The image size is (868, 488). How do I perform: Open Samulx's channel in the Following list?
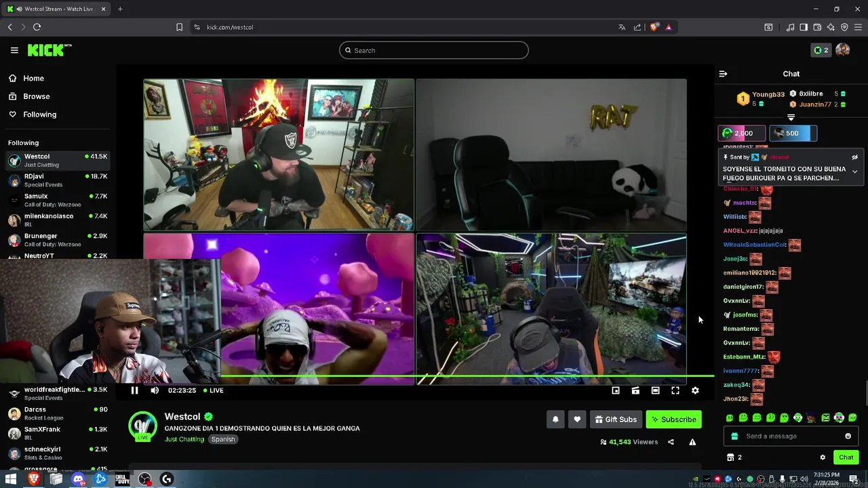pos(58,200)
